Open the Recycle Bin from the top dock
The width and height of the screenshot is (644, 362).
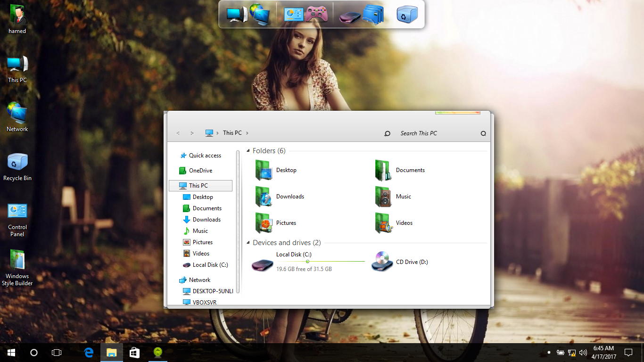click(406, 15)
